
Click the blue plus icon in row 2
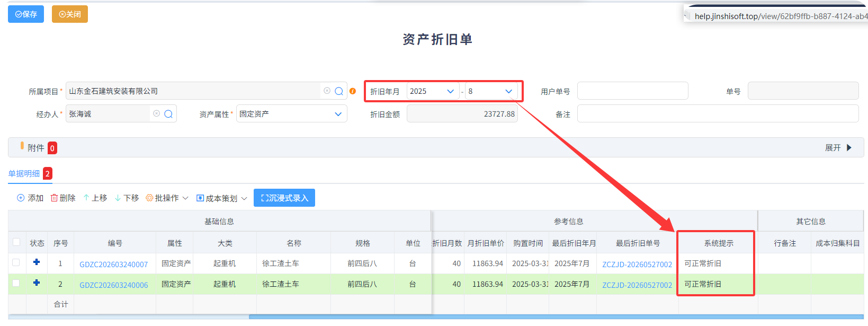pos(37,283)
